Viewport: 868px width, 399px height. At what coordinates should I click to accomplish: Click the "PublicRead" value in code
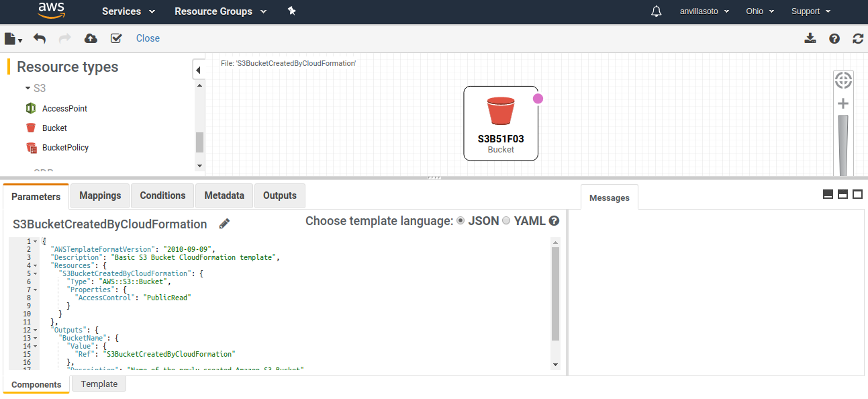(167, 298)
